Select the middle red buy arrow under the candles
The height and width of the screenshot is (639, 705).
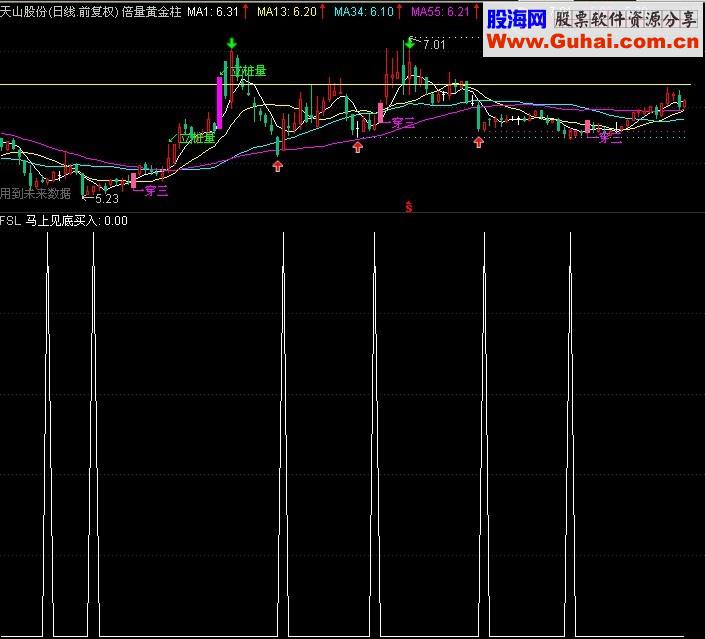pos(357,147)
